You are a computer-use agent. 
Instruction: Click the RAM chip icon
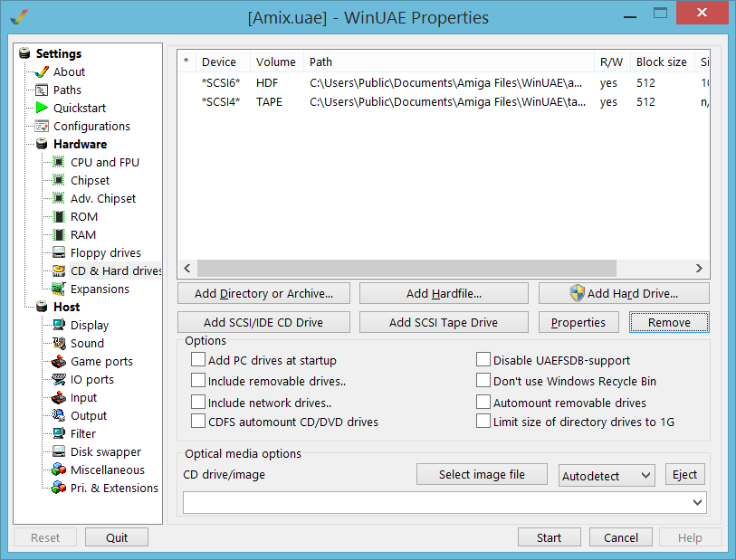(x=59, y=234)
